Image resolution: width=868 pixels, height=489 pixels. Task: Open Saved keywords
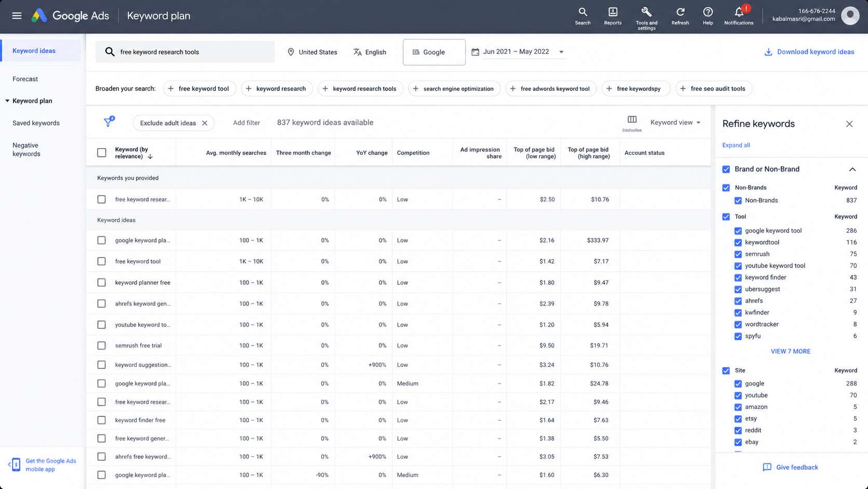tap(36, 123)
